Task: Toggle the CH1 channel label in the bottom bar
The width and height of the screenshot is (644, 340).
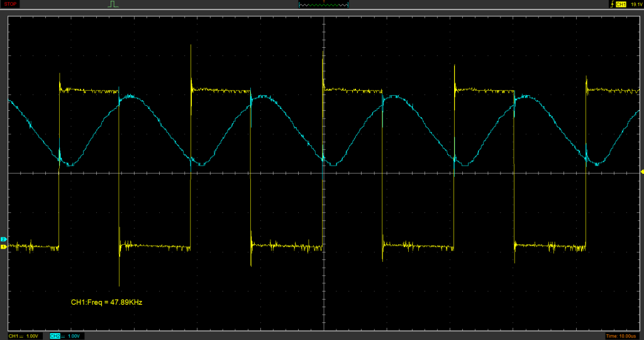Action: 13,336
